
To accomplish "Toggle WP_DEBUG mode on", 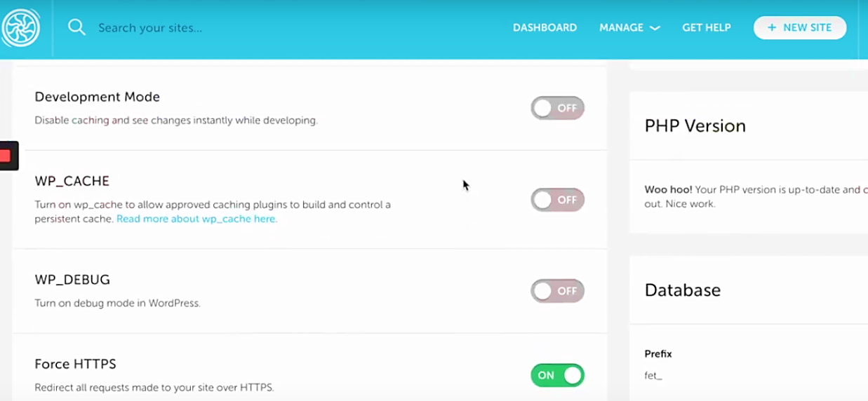I will click(557, 291).
